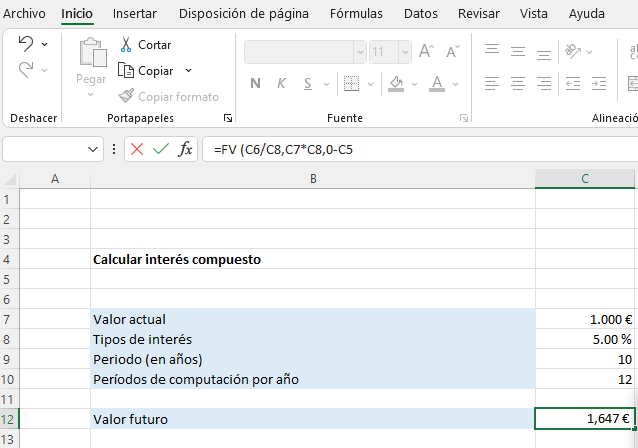The height and width of the screenshot is (448, 638).
Task: Expand borders dropdown arrow
Action: 370,85
